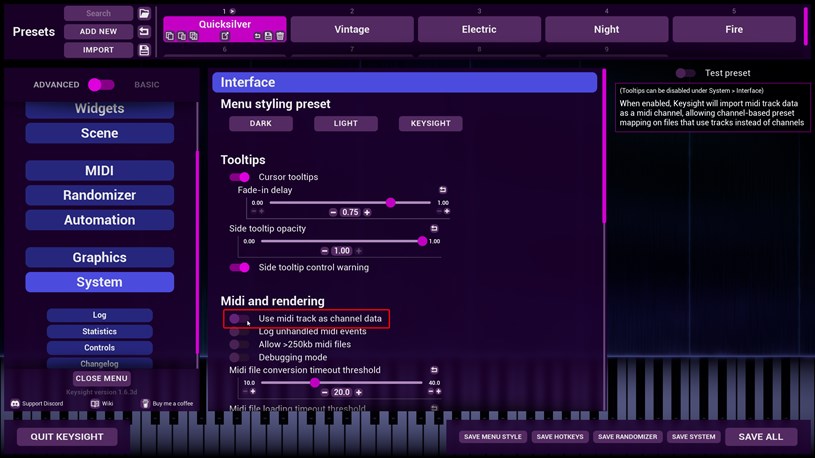815x458 pixels.
Task: Click the Fade-in delay slider handle
Action: click(x=390, y=203)
